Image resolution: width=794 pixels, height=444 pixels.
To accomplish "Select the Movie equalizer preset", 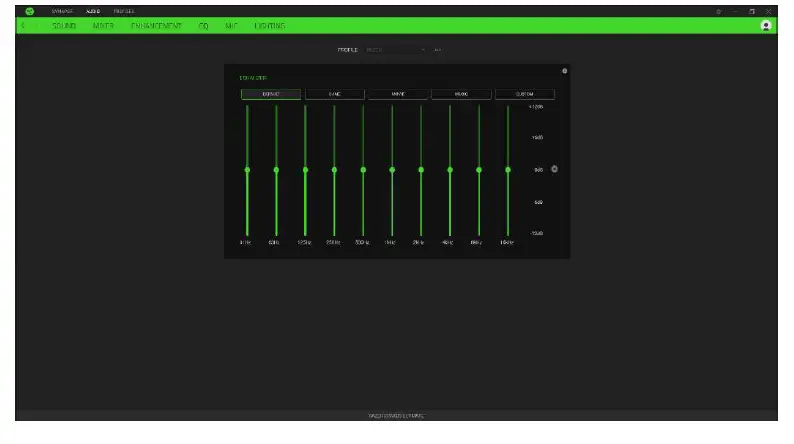I will [x=398, y=94].
